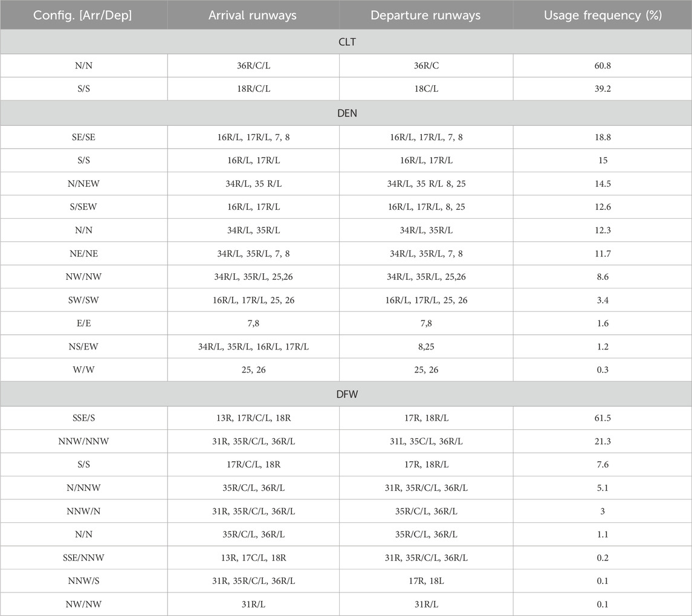Screen dimensions: 692x616
Task: Click the SSE/NNW configuration cell
Action: click(x=83, y=558)
